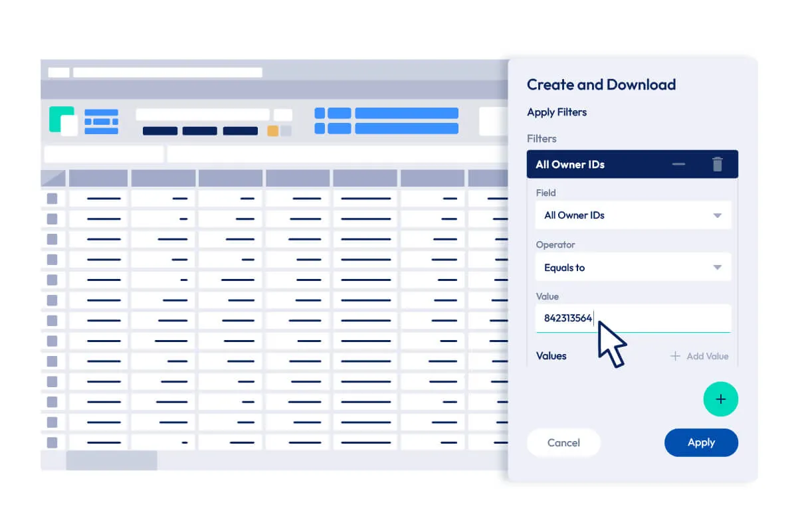Select the checkbox on the last visible row

tap(53, 442)
